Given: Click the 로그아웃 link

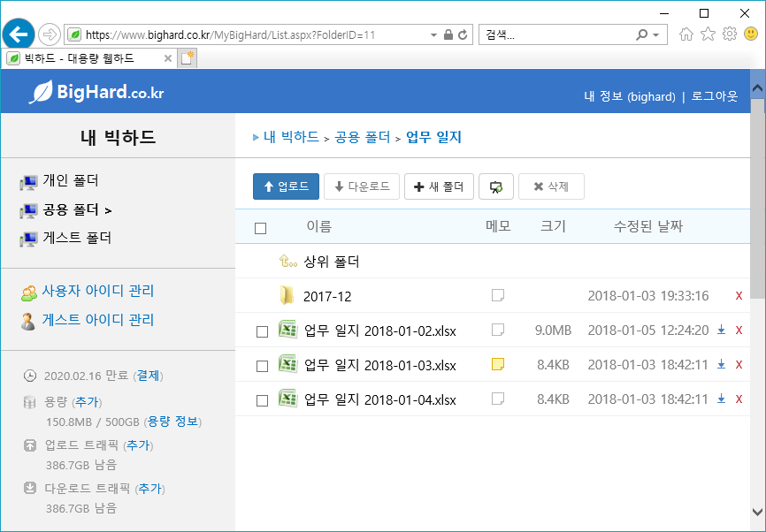Looking at the screenshot, I should [714, 96].
